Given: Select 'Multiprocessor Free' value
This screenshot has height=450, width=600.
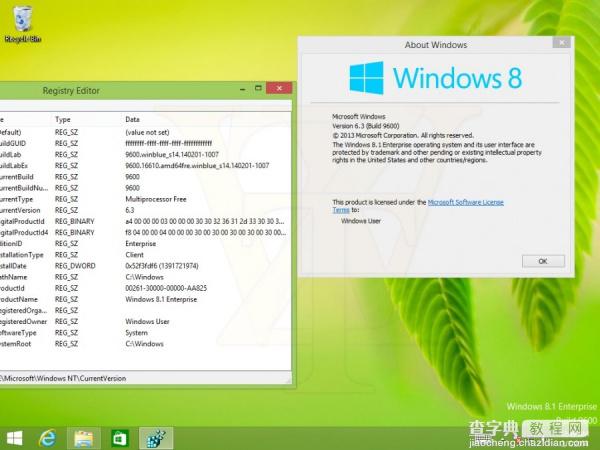Looking at the screenshot, I should (x=156, y=199).
